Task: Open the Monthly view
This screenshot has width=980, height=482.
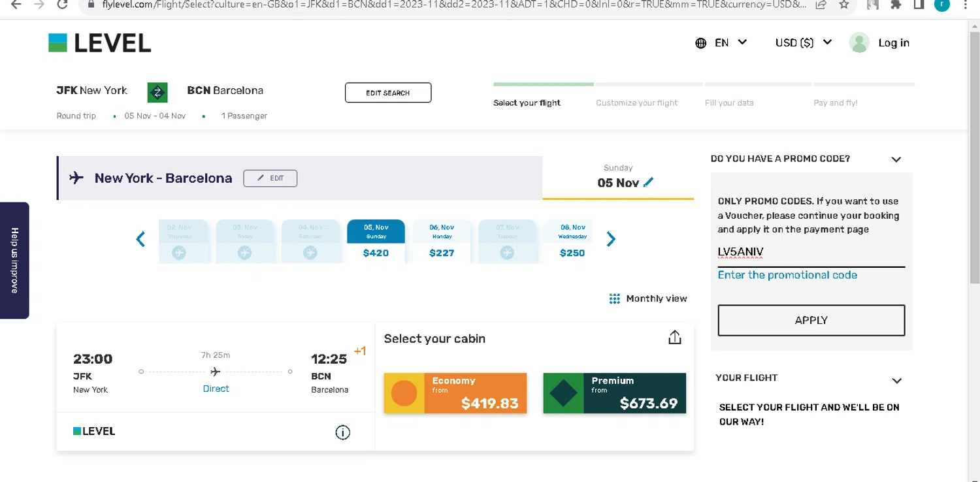Action: (657, 298)
